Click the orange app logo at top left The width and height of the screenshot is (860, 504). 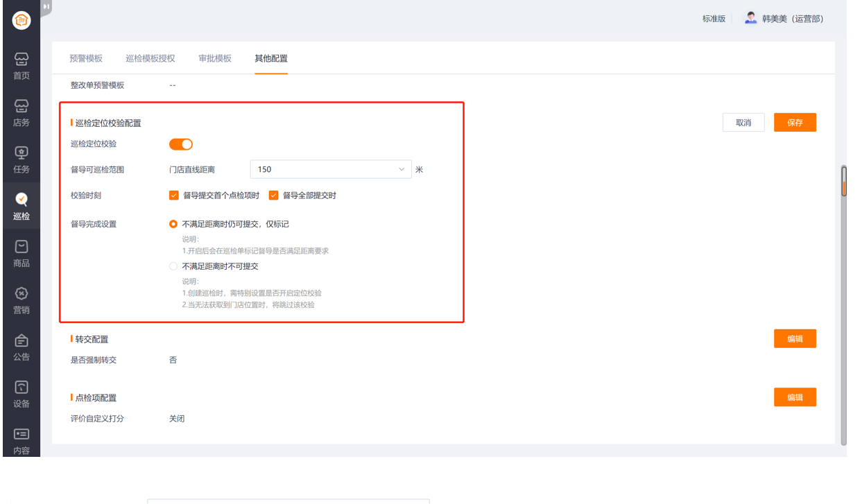21,21
